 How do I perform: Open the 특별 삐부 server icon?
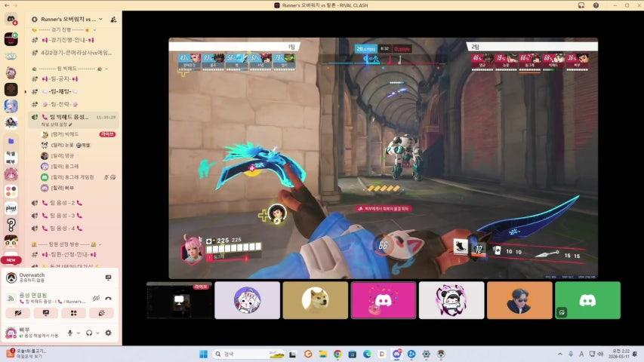[11, 158]
